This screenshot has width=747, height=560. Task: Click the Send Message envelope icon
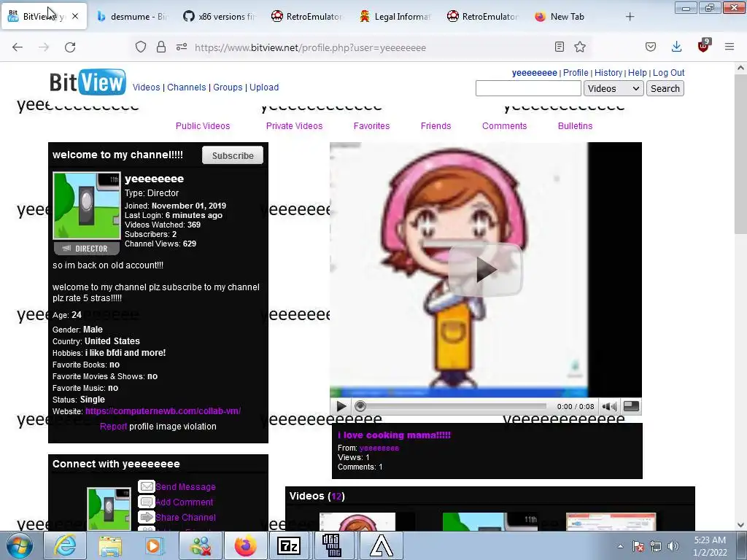click(x=146, y=486)
